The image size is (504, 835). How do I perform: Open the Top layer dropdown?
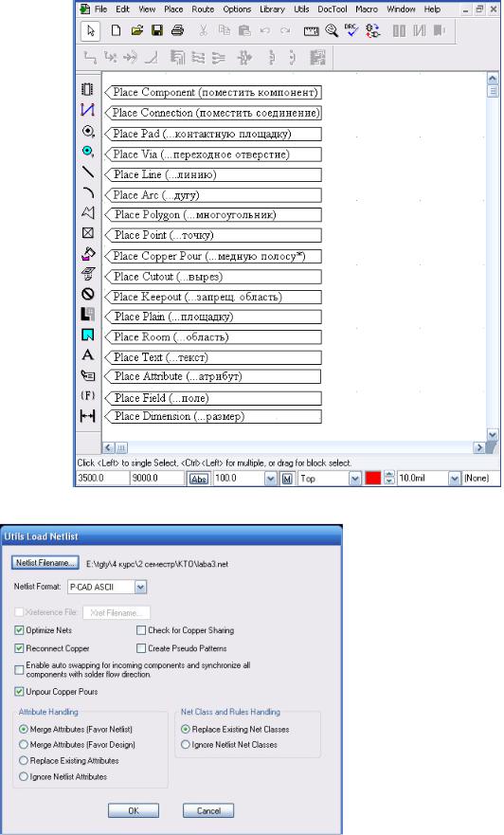click(355, 479)
